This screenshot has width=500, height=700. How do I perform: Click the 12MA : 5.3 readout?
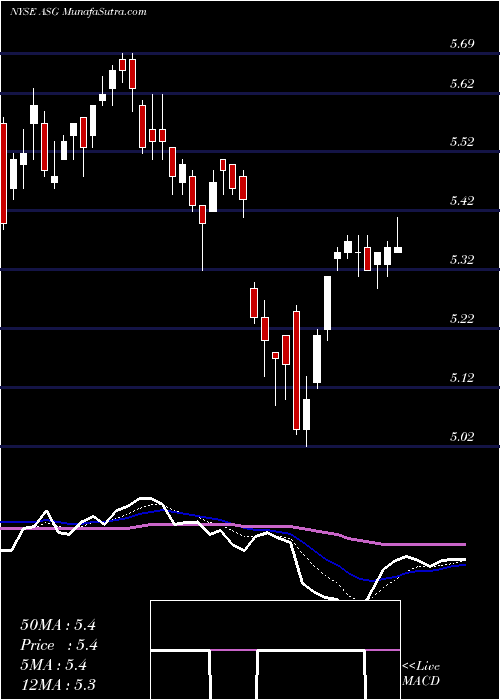58,685
